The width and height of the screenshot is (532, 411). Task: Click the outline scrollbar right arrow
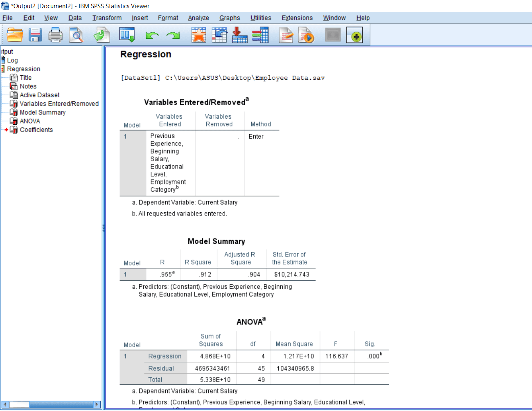tap(97, 404)
